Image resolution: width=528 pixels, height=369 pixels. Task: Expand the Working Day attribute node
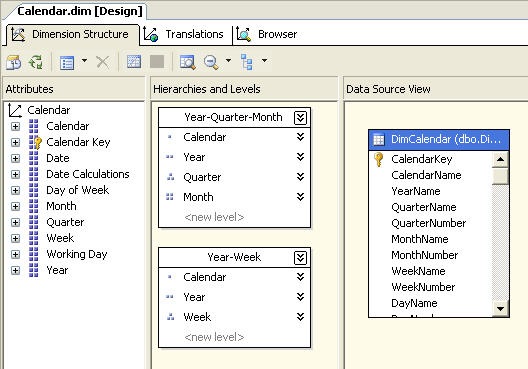pos(15,254)
